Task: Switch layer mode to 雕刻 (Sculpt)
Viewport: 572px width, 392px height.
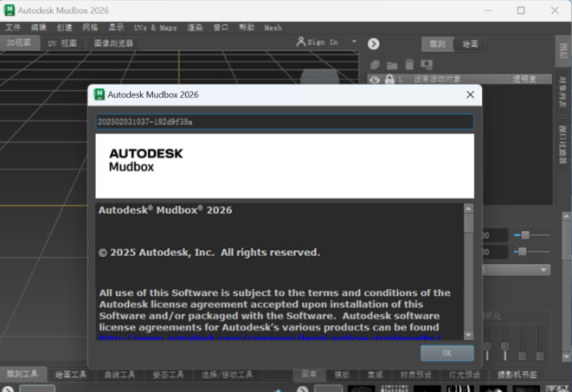Action: click(437, 43)
